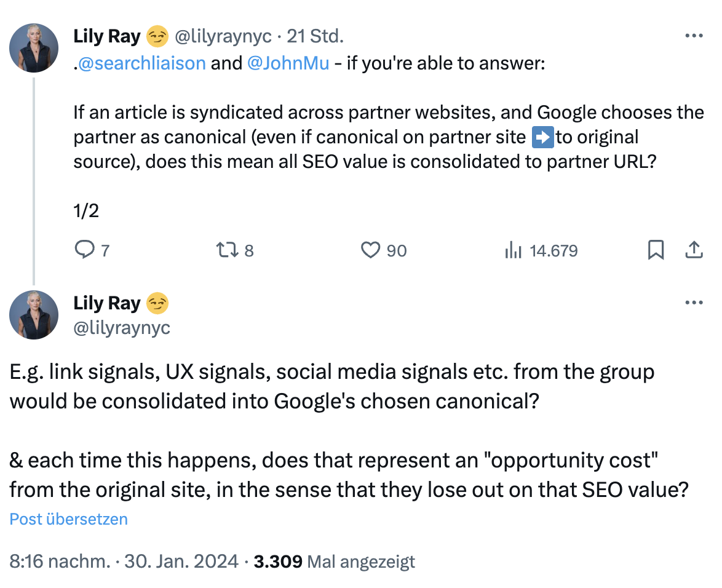This screenshot has height=588, width=722.
Task: Bookmark the first tweet
Action: (x=656, y=250)
